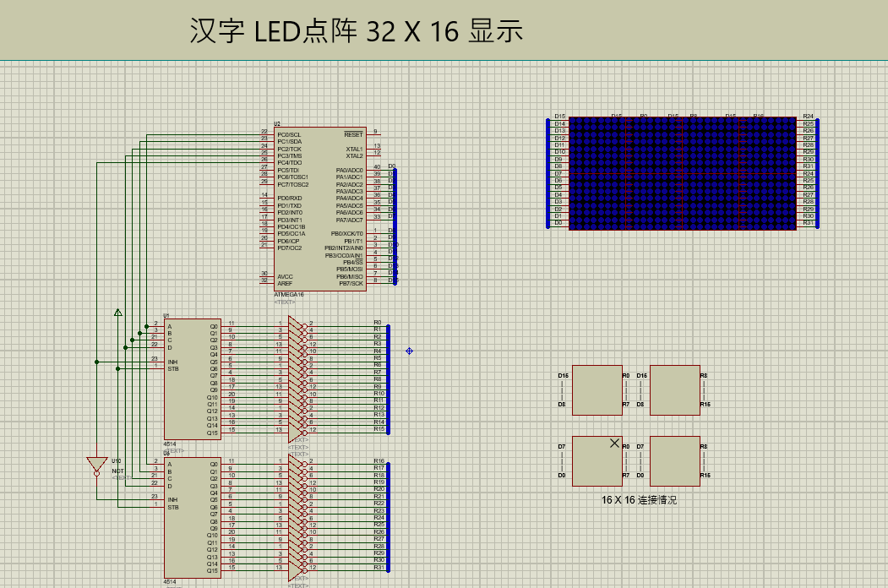The width and height of the screenshot is (888, 588).
Task: Click the blue R16-R31 bus line
Action: point(388,518)
